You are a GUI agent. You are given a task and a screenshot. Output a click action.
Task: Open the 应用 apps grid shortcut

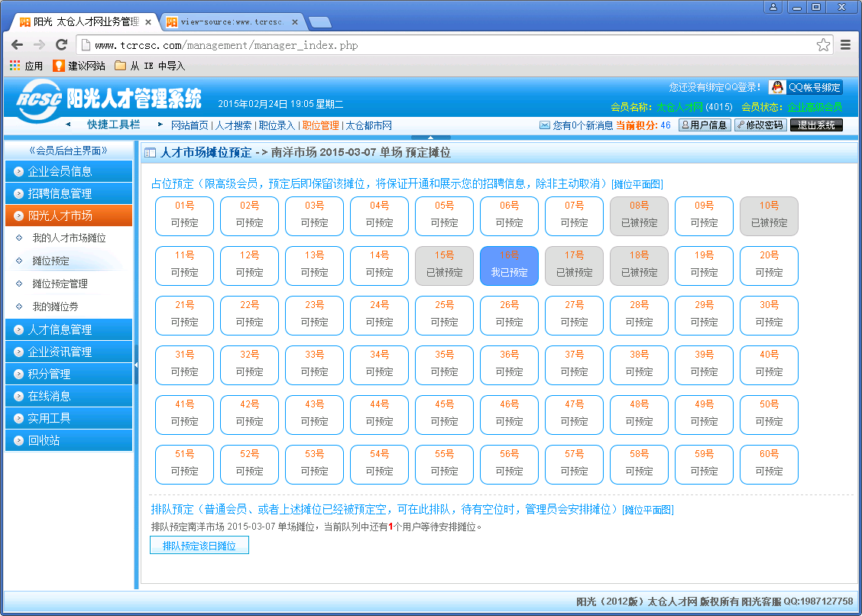[26, 66]
